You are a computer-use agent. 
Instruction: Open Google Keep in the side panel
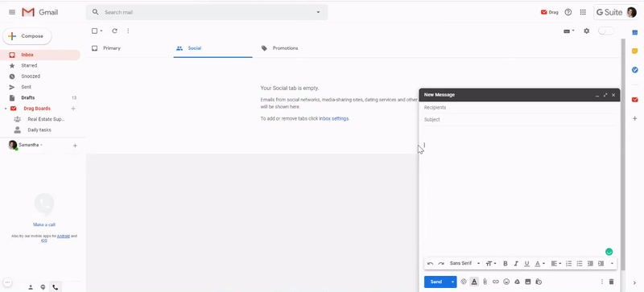634,51
